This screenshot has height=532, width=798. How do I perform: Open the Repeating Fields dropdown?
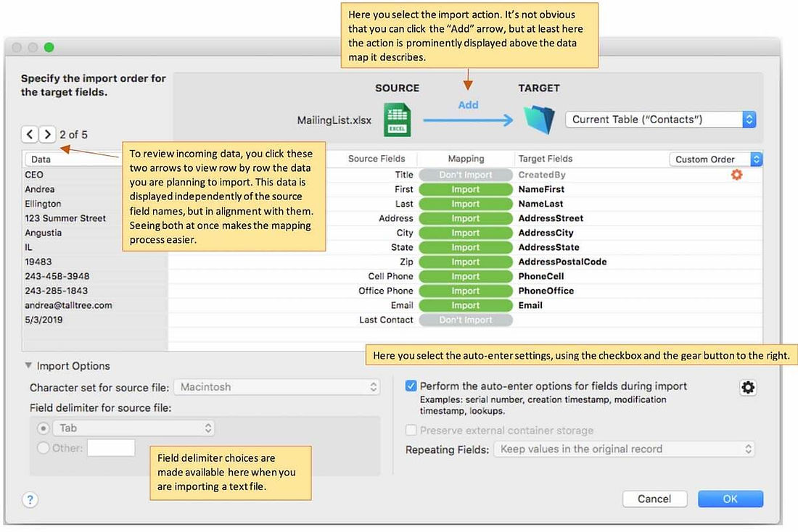click(x=625, y=449)
